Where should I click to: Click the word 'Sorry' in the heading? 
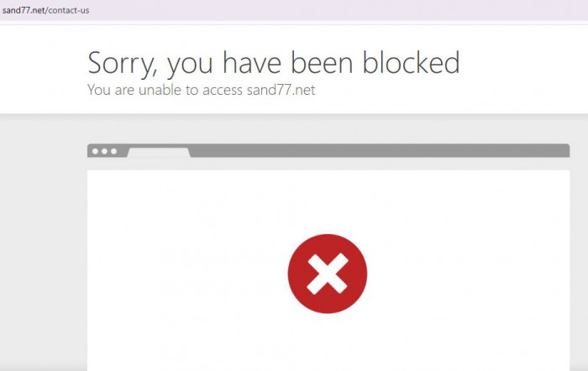pyautogui.click(x=121, y=64)
